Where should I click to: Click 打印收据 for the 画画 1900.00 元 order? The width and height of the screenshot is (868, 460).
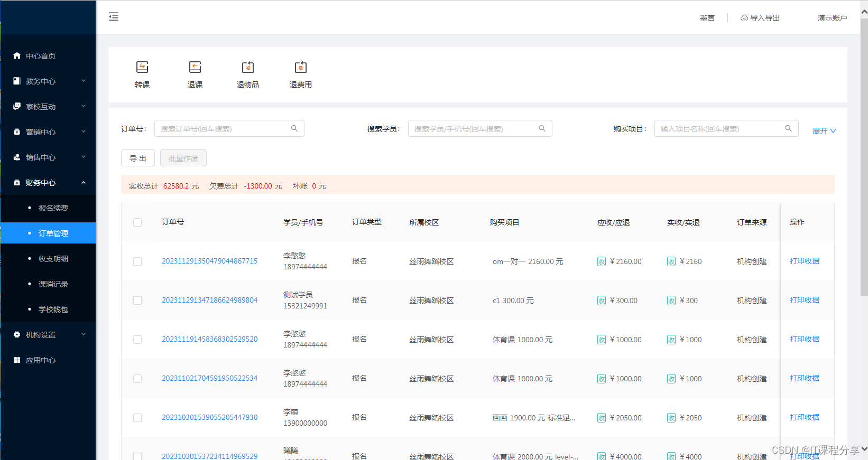tap(805, 417)
